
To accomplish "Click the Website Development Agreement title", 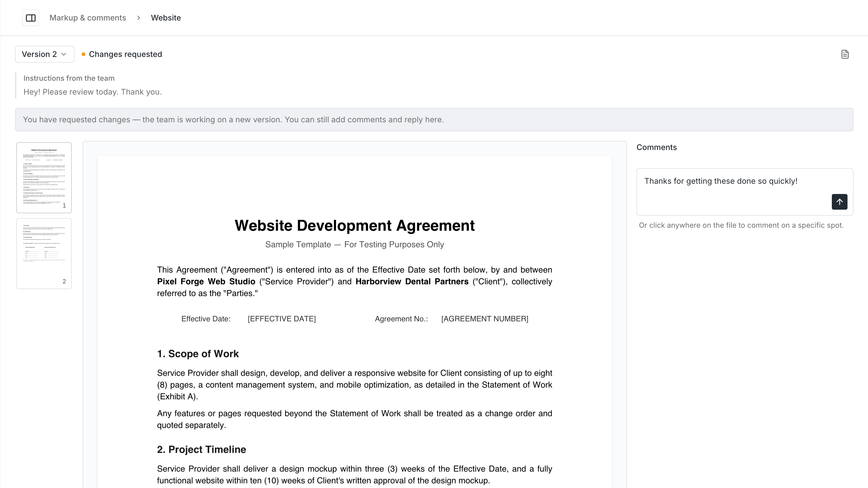I will click(x=354, y=225).
